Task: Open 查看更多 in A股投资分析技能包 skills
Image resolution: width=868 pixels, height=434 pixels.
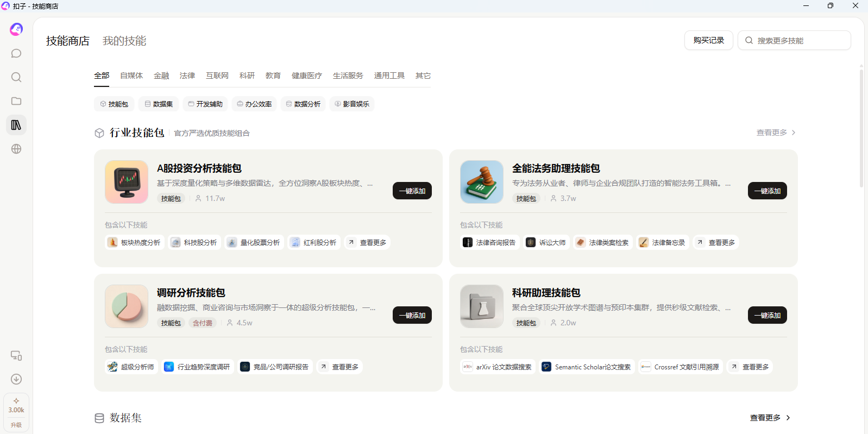Action: coord(368,242)
